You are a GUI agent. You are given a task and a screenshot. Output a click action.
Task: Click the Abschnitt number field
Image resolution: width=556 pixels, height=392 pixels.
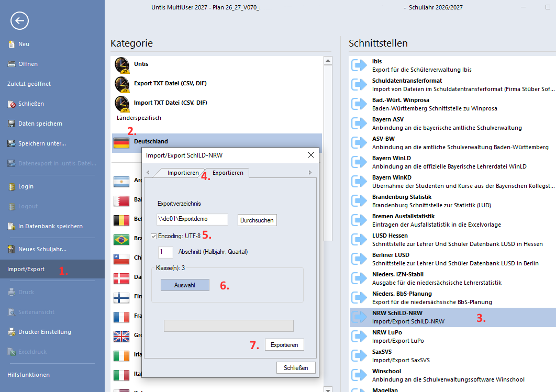pyautogui.click(x=165, y=252)
